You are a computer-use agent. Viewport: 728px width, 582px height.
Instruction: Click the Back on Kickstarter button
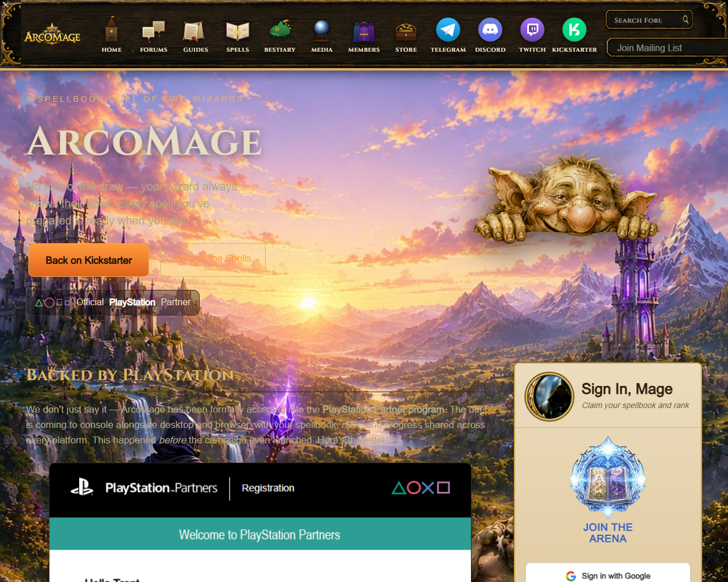pyautogui.click(x=89, y=260)
